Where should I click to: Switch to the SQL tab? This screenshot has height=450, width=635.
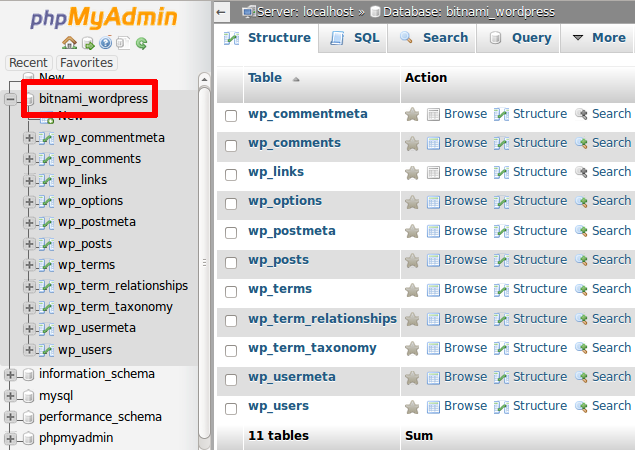point(354,38)
